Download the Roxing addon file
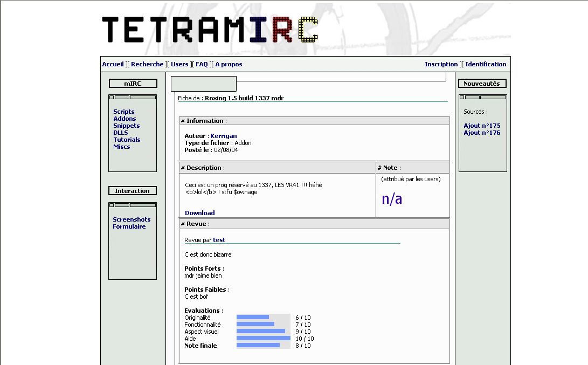Viewport: 588px width, 365px height. pyautogui.click(x=200, y=213)
